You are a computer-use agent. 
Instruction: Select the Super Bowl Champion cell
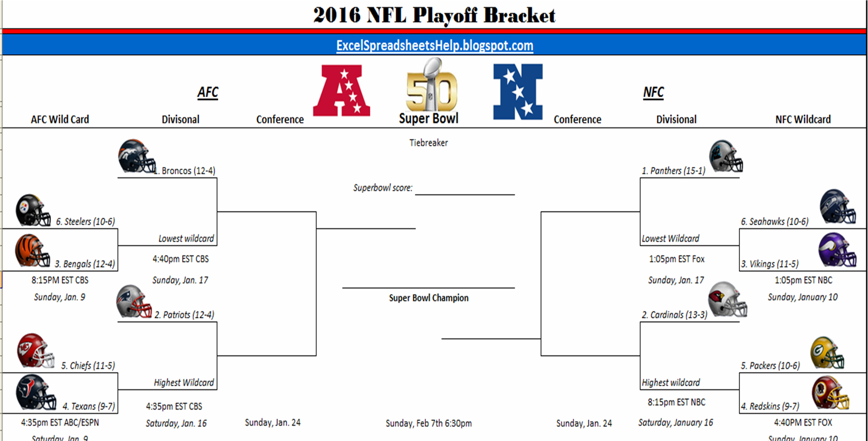(x=429, y=298)
